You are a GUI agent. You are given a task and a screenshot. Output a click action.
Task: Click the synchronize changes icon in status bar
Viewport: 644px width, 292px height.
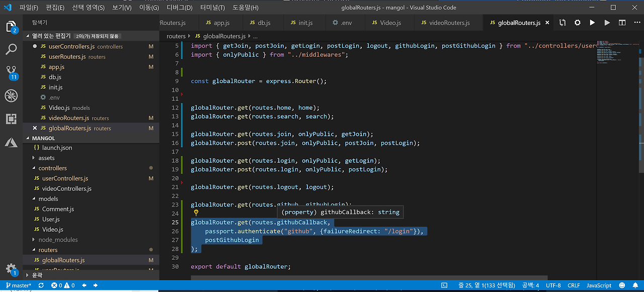coord(41,285)
